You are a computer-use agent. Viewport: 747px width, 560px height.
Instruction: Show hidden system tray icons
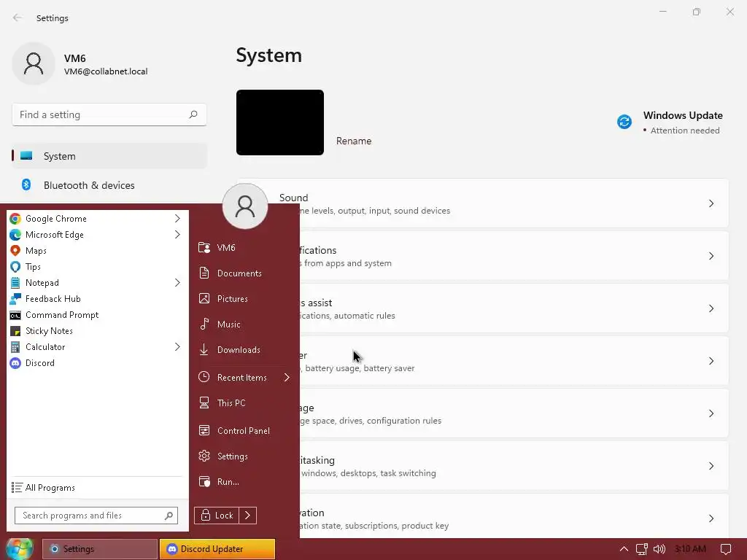624,549
